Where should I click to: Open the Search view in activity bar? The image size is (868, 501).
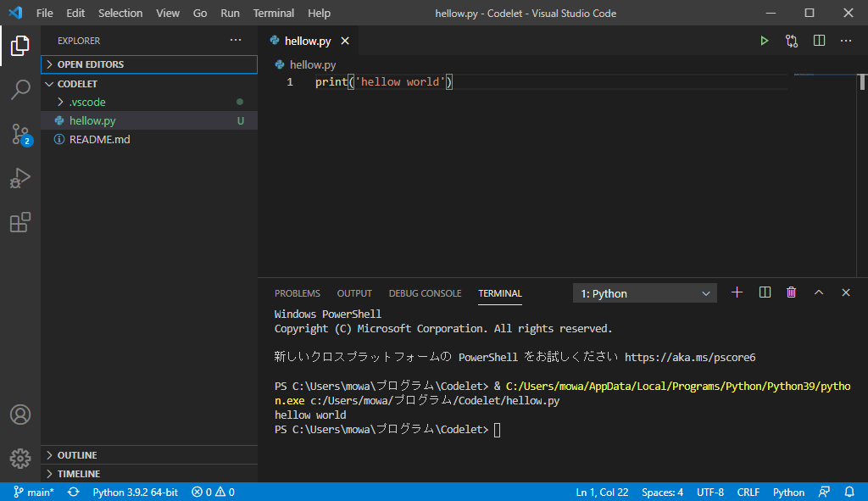coord(20,89)
